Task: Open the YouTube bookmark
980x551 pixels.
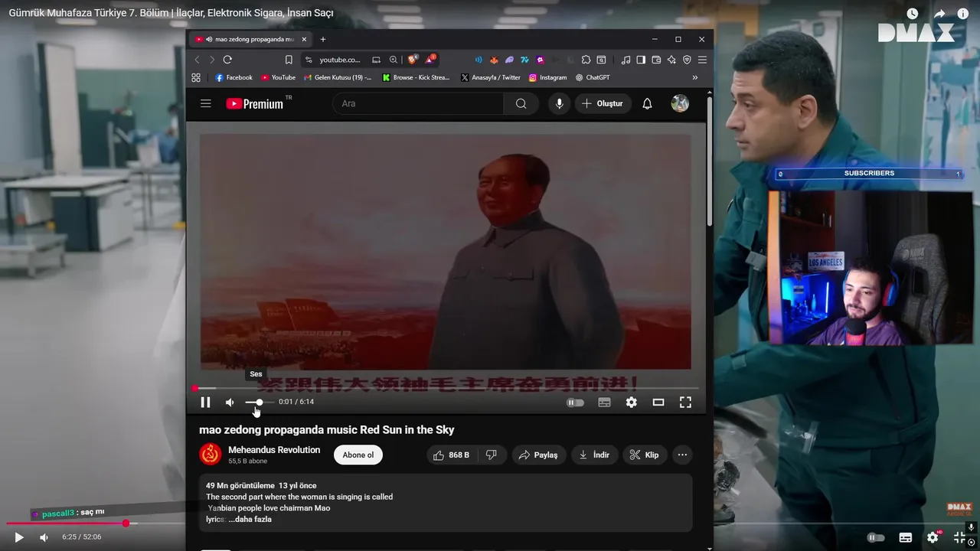Action: (x=278, y=77)
